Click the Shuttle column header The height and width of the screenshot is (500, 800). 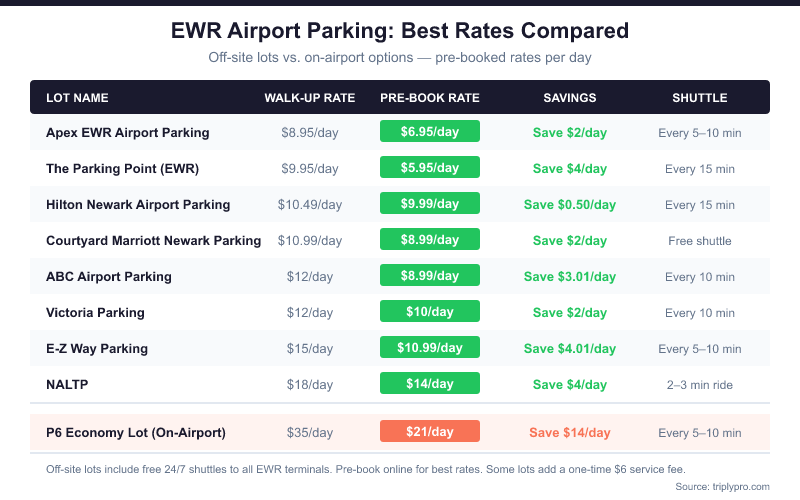(700, 98)
